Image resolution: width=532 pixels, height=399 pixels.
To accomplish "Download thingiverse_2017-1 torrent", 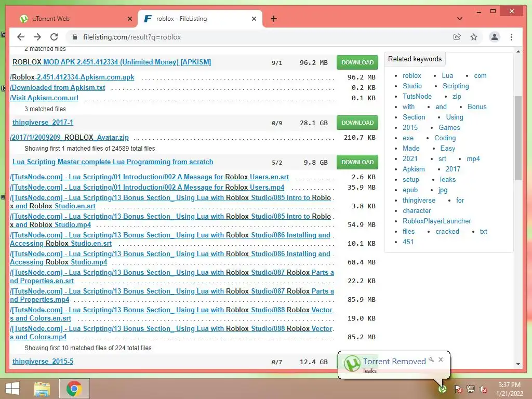I will [x=357, y=123].
